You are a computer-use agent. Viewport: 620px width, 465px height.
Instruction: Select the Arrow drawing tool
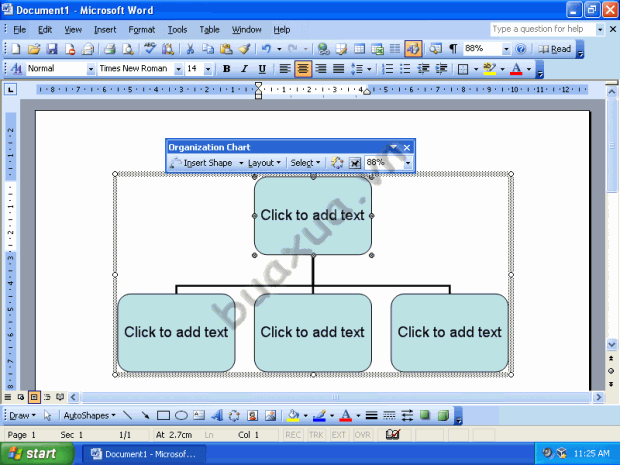(x=145, y=415)
